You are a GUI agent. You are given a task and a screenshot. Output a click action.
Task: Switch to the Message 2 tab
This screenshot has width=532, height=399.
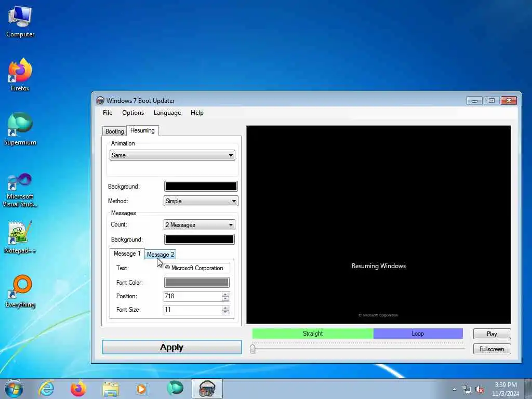(x=161, y=255)
